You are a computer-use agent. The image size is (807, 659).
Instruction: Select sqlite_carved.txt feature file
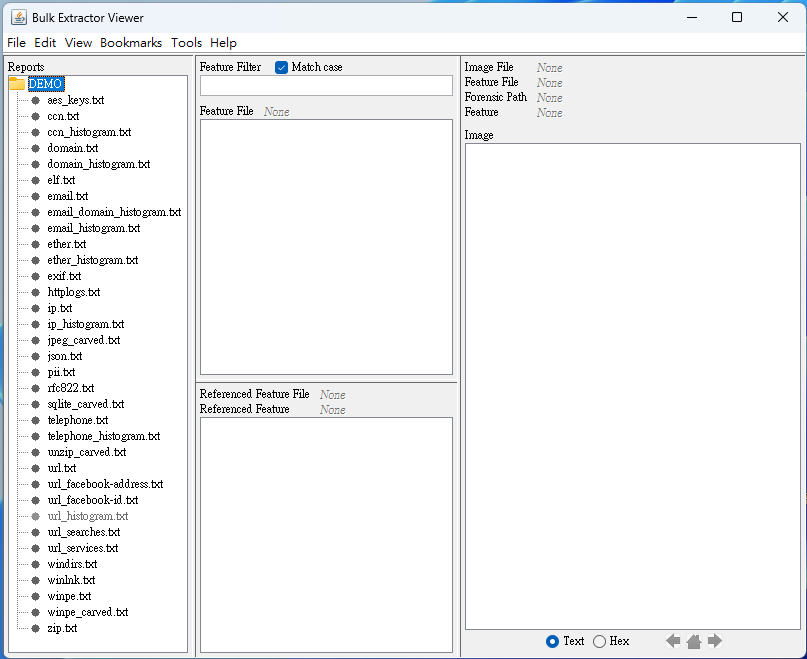pos(86,404)
